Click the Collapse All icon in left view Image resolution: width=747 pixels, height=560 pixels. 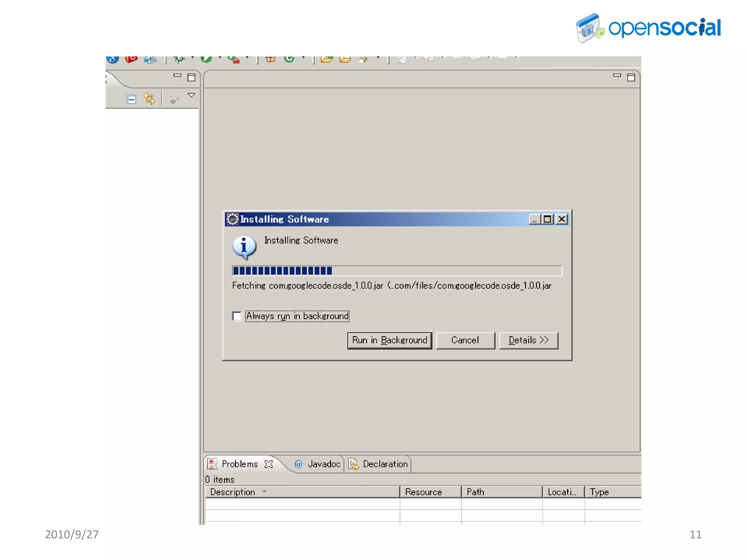point(131,99)
